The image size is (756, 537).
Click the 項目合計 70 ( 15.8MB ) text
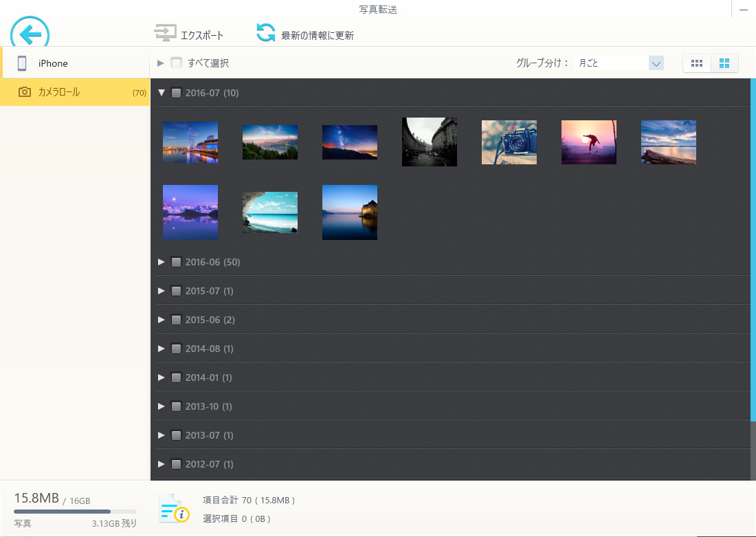coord(249,501)
